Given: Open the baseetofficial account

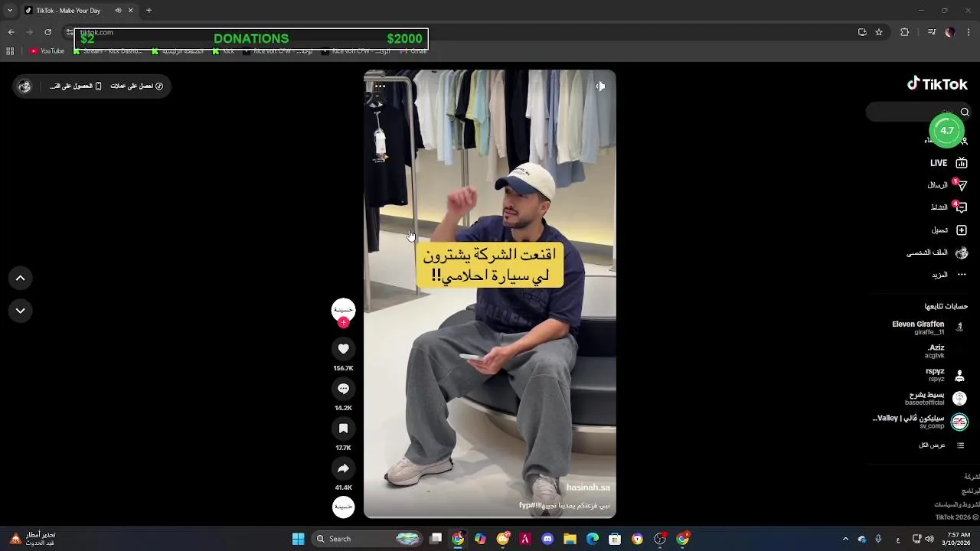Looking at the screenshot, I should [x=936, y=399].
